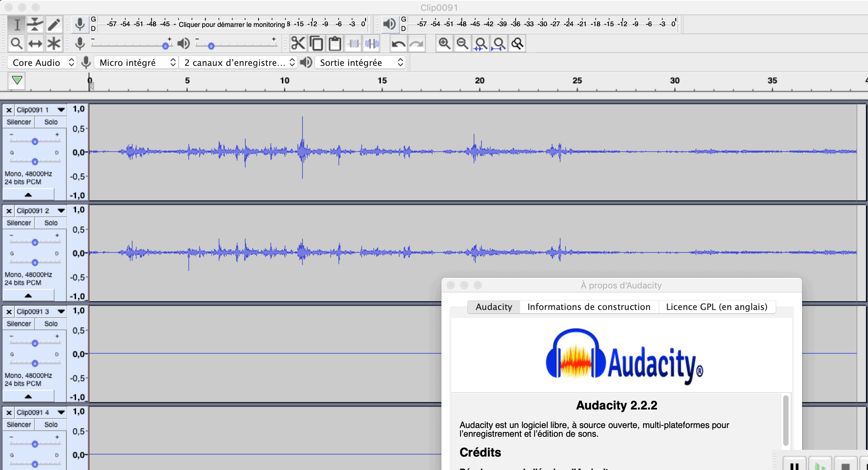Open the recording channels dropdown
The height and width of the screenshot is (470, 868).
pyautogui.click(x=238, y=62)
